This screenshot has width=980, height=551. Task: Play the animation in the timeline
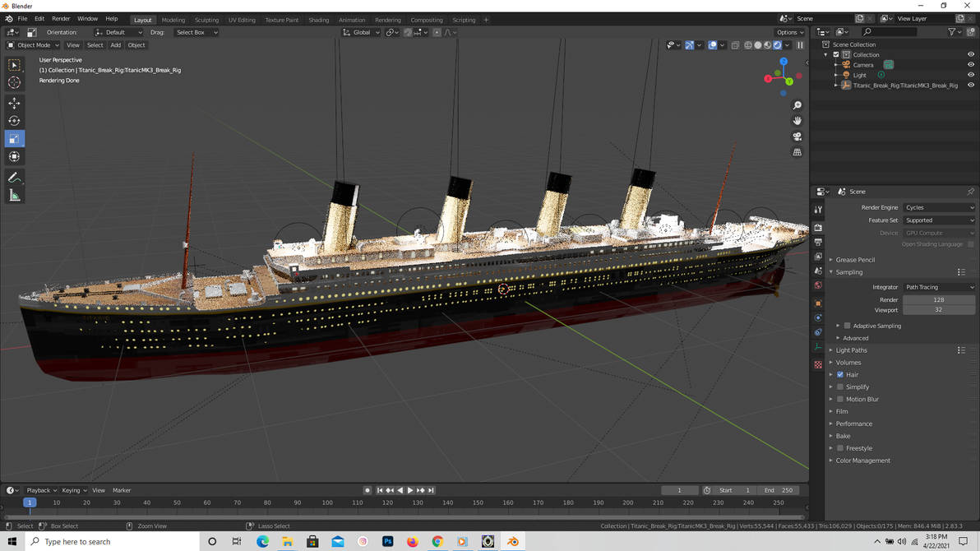point(410,490)
